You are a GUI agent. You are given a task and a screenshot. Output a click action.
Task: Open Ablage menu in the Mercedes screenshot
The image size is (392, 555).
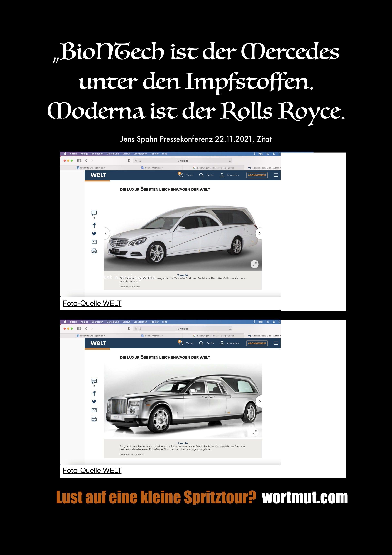click(x=84, y=153)
